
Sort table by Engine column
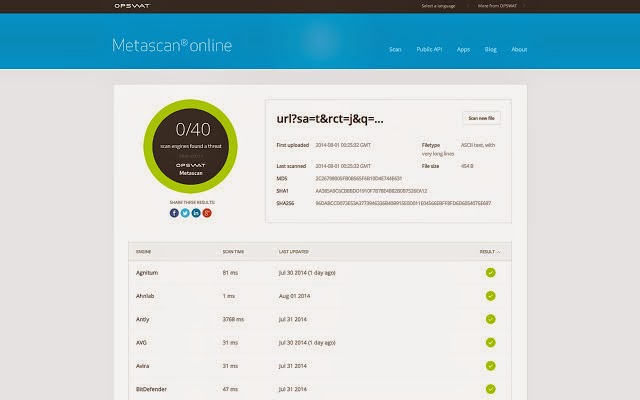point(143,252)
